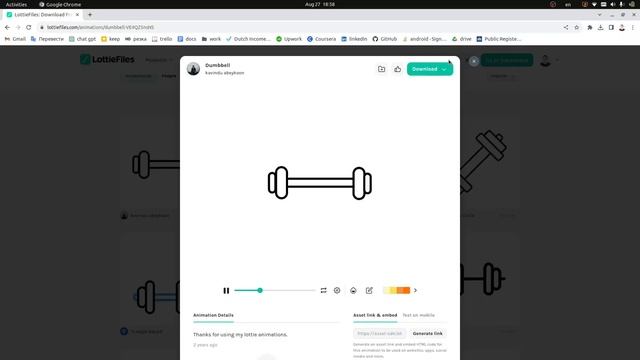Open the Public Registe... bookmark

(x=499, y=39)
